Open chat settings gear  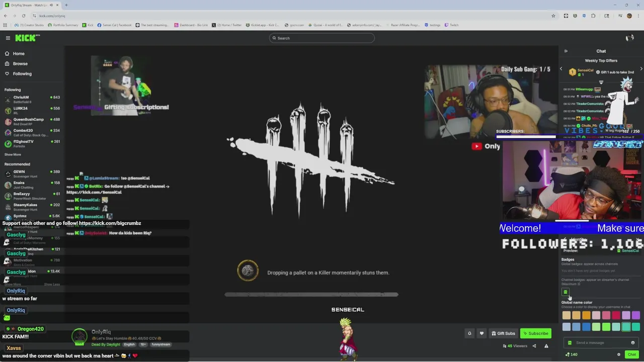[x=619, y=354]
